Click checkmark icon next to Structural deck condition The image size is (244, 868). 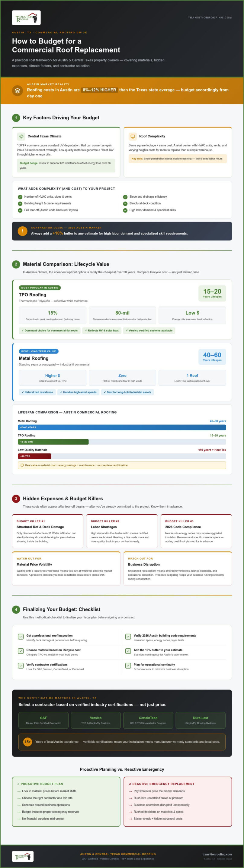(125, 203)
